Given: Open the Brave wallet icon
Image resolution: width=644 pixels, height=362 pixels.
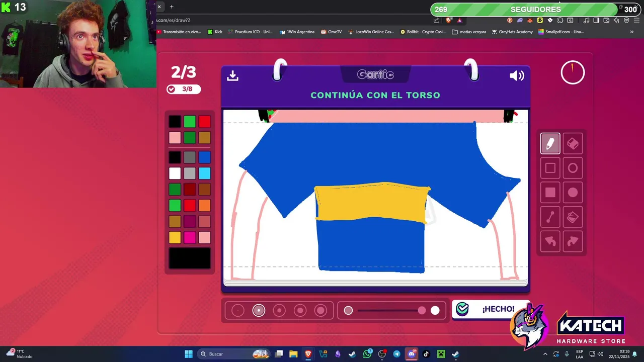Looking at the screenshot, I should [606, 20].
